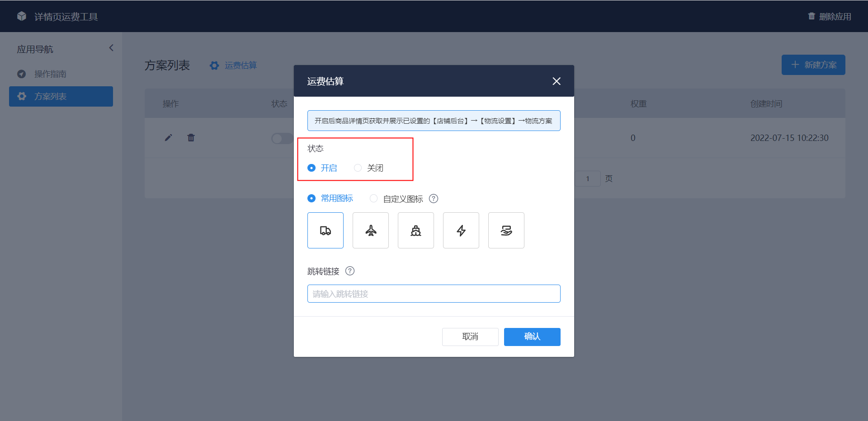Open help tooltip next to 跳转链接
Viewport: 868px width, 421px height.
click(350, 271)
